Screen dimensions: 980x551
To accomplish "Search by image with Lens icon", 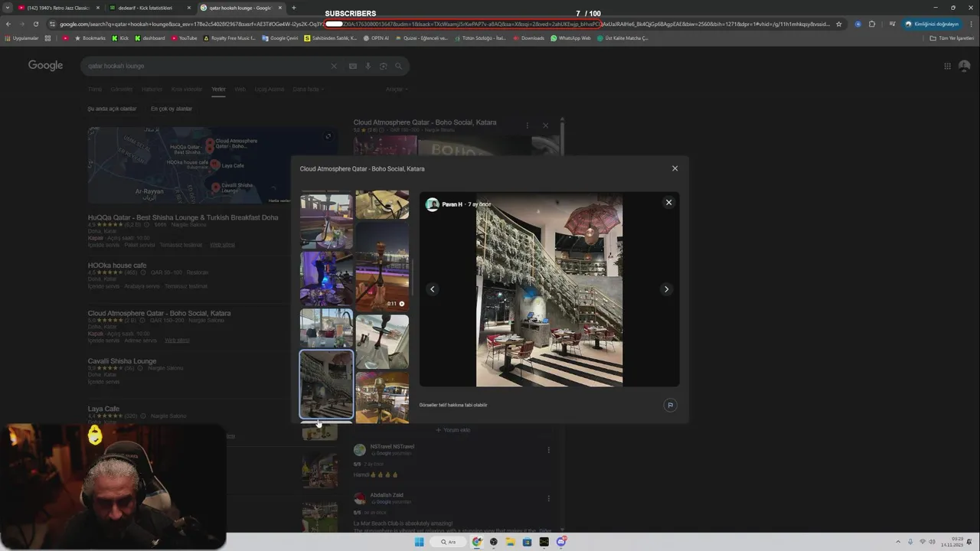I will (383, 66).
